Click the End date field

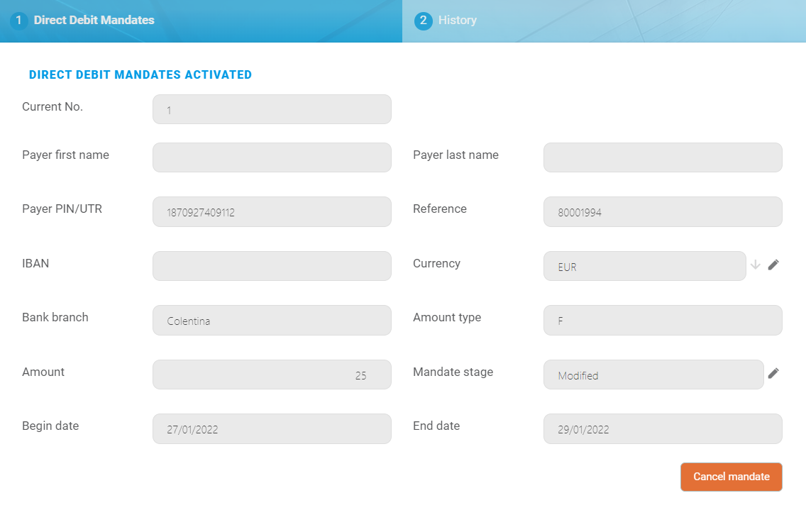pos(663,429)
